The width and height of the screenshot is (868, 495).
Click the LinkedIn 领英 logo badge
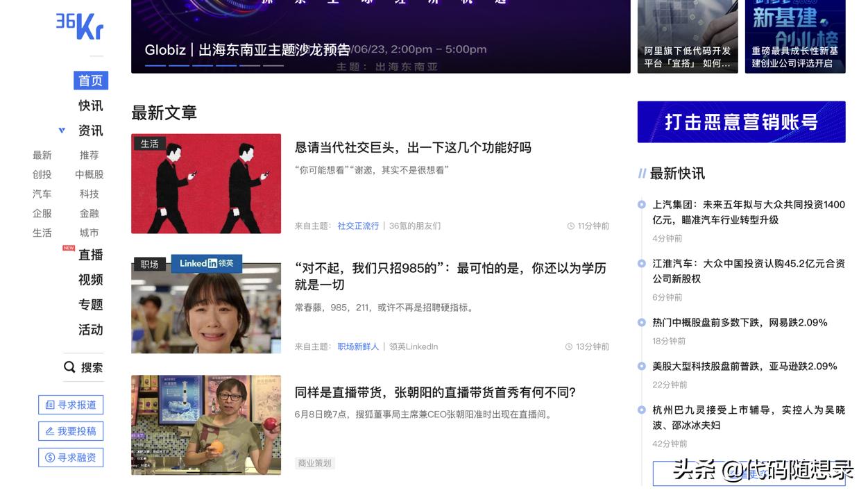click(x=206, y=264)
